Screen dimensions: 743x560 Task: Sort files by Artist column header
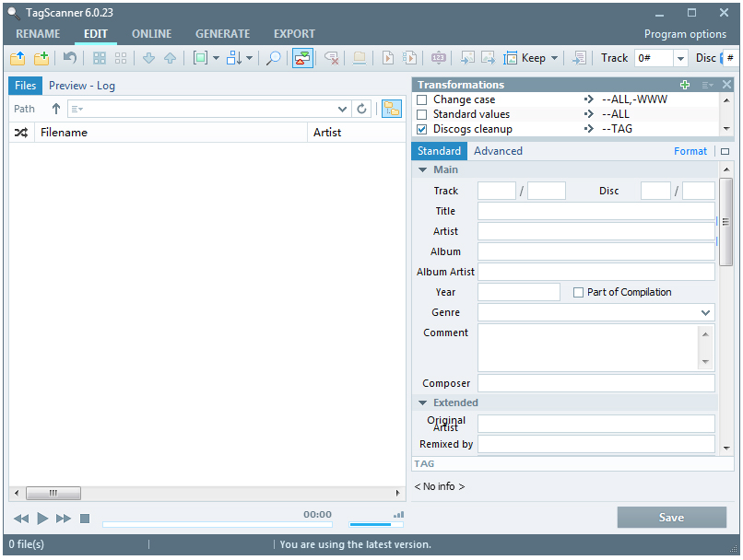click(357, 133)
